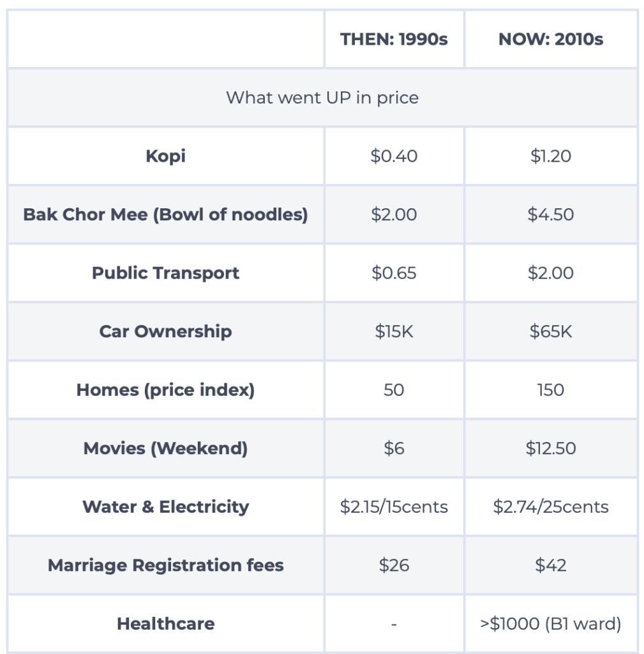Select the $65K car ownership cell
Screen dimensions: 644x654
coord(550,331)
